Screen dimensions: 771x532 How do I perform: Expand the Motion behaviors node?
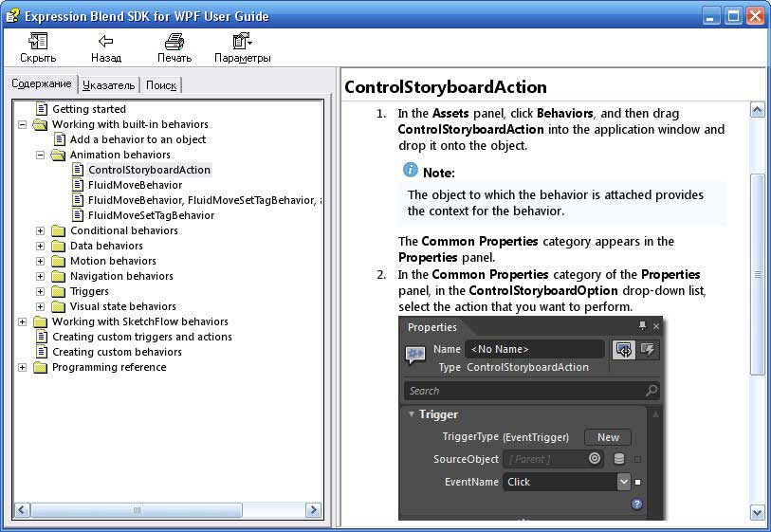point(41,261)
